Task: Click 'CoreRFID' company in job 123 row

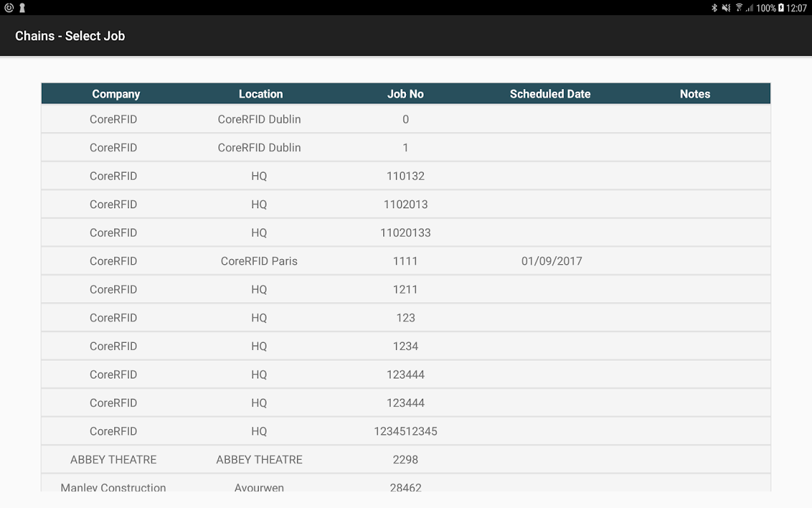Action: [114, 317]
